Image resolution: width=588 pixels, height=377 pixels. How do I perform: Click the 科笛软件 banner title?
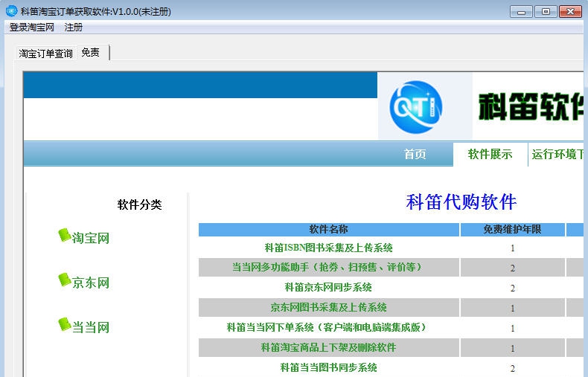click(531, 107)
